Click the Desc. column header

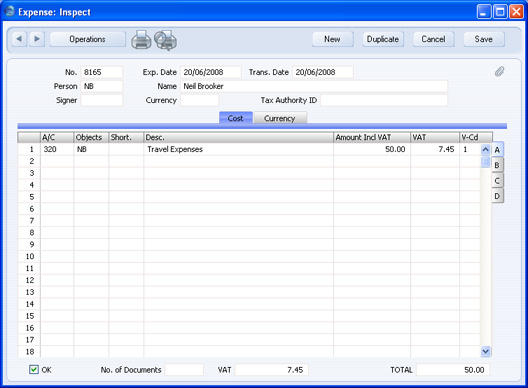[x=238, y=137]
